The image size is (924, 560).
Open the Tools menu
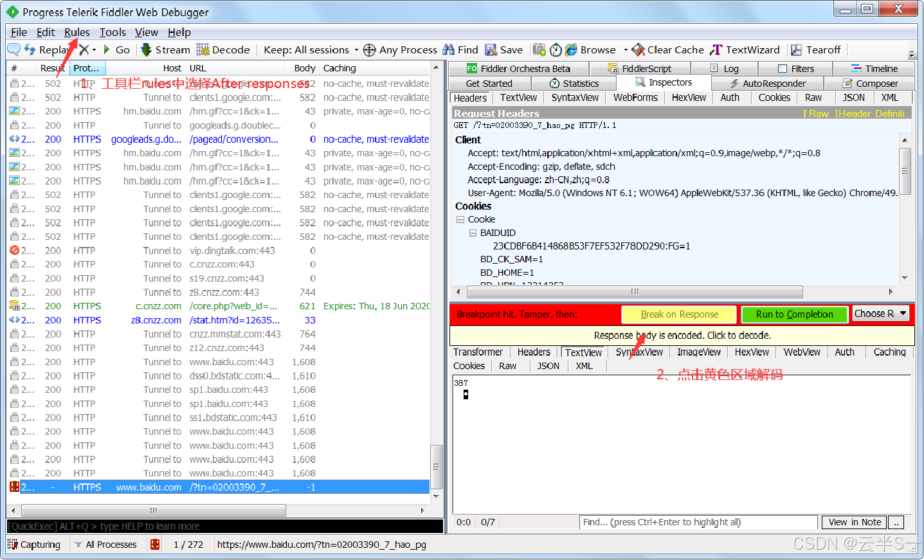click(113, 32)
